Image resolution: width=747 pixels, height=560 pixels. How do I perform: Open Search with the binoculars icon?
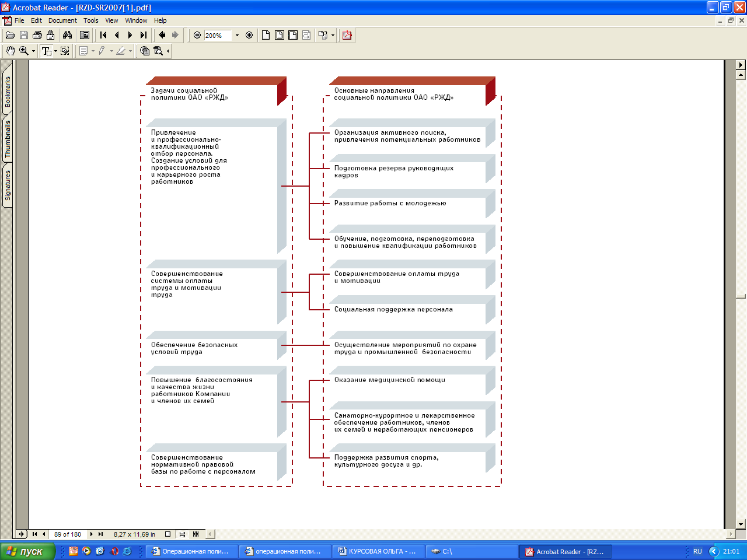(x=68, y=36)
